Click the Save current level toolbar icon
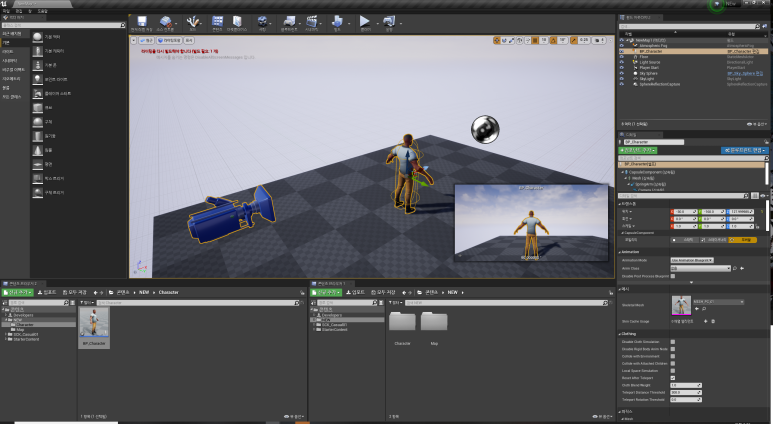 click(x=142, y=22)
